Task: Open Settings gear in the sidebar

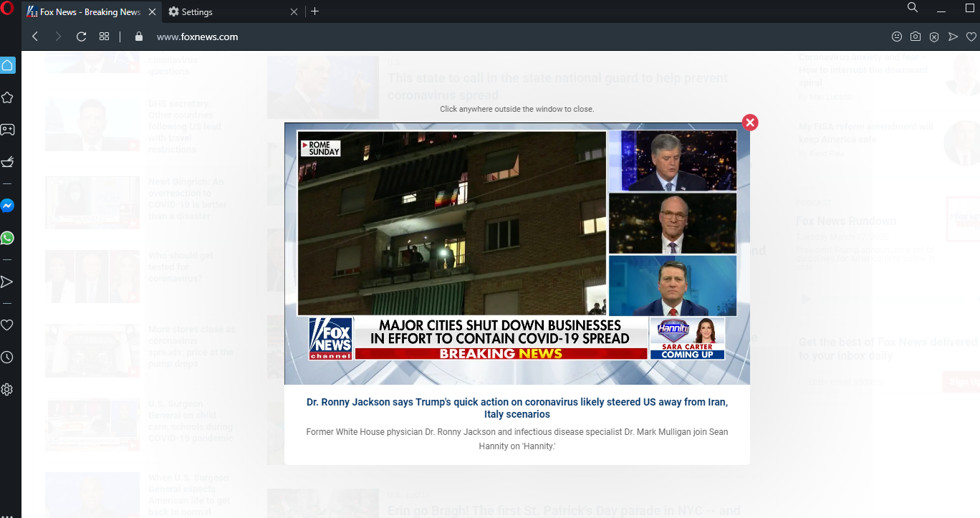Action: coord(7,389)
